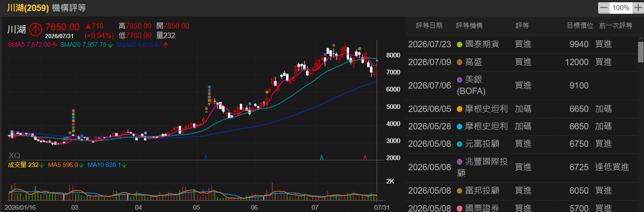Viewport: 644px width, 212px height.
Task: Click the zoom in plus button
Action: coord(638,8)
